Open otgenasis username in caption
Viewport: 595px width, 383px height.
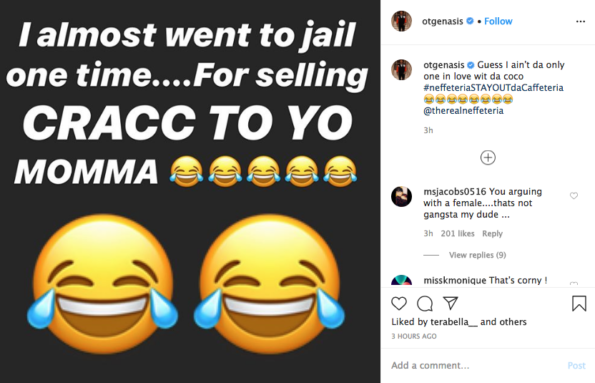coord(444,65)
